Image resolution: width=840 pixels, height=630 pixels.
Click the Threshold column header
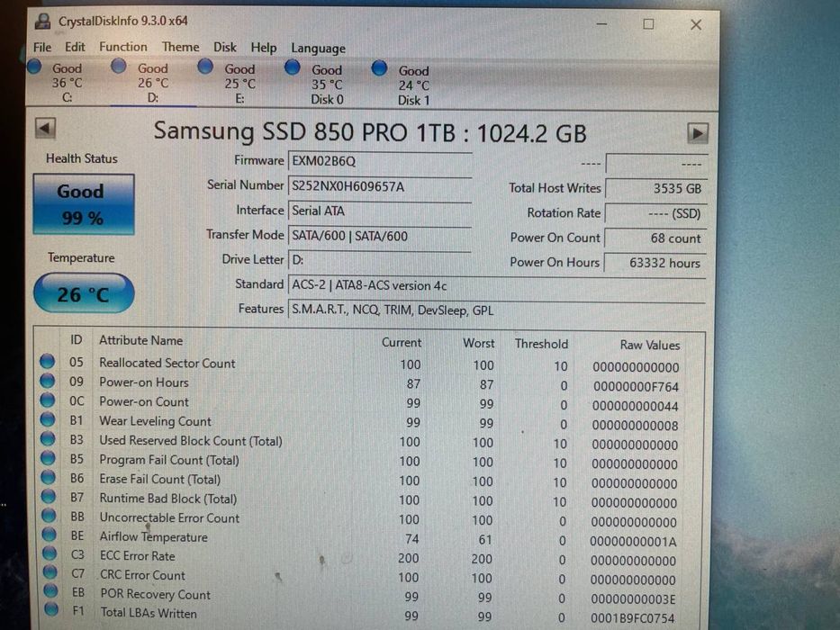coord(541,344)
